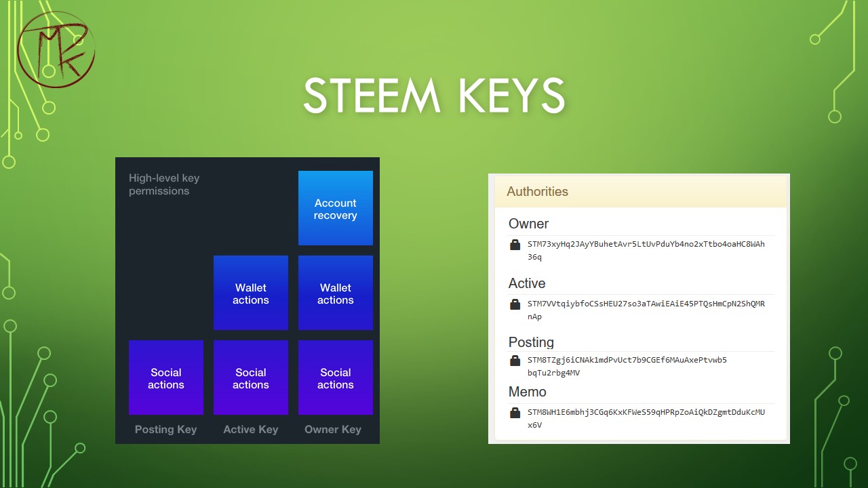
Task: Click the Wallet actions tile above Active Key
Action: [251, 293]
